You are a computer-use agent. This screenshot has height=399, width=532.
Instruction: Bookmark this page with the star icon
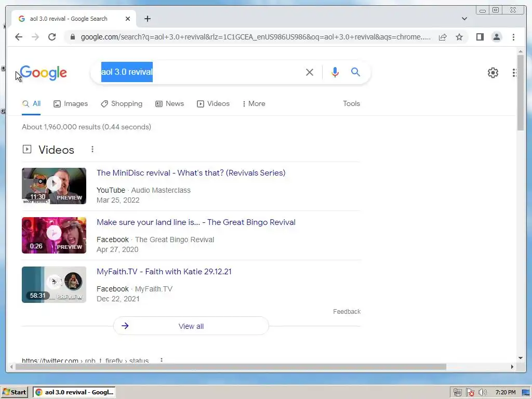point(459,37)
